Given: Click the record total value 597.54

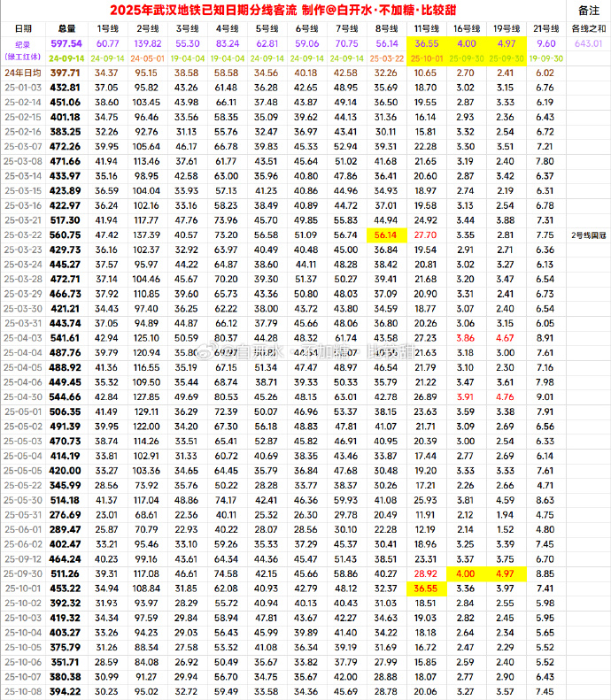Looking at the screenshot, I should coord(66,43).
